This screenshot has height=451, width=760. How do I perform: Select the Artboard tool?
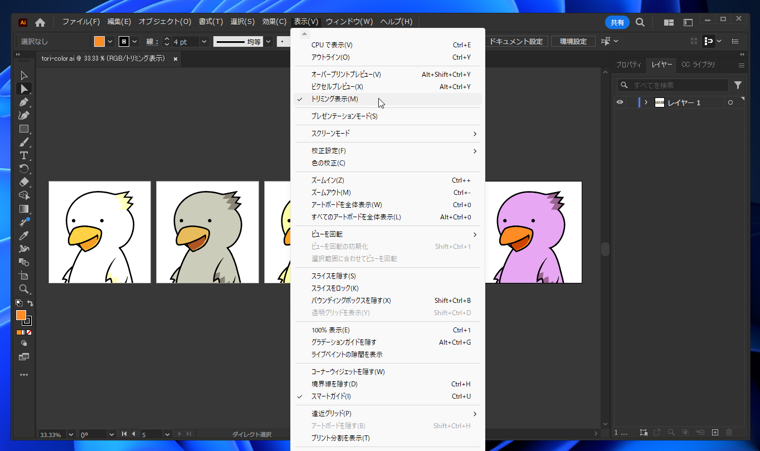(24, 275)
